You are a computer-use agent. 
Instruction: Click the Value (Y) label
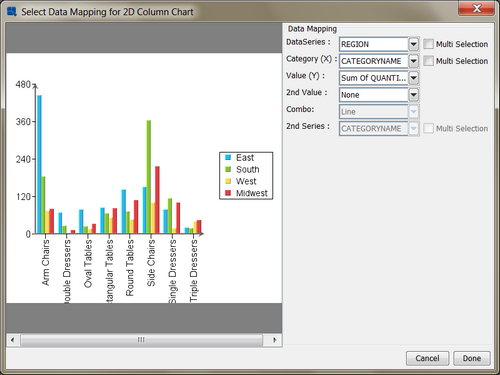pos(305,76)
